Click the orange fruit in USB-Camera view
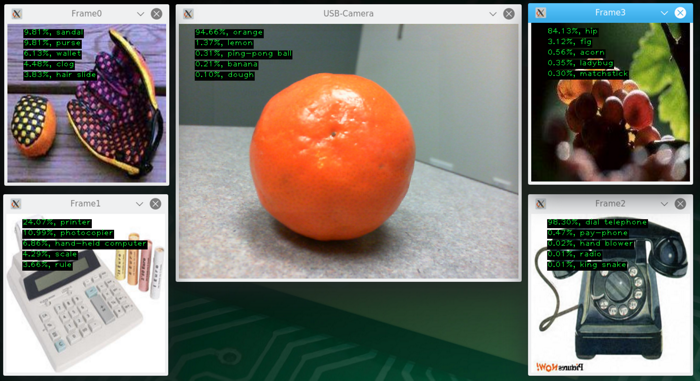The width and height of the screenshot is (700, 381). click(333, 156)
